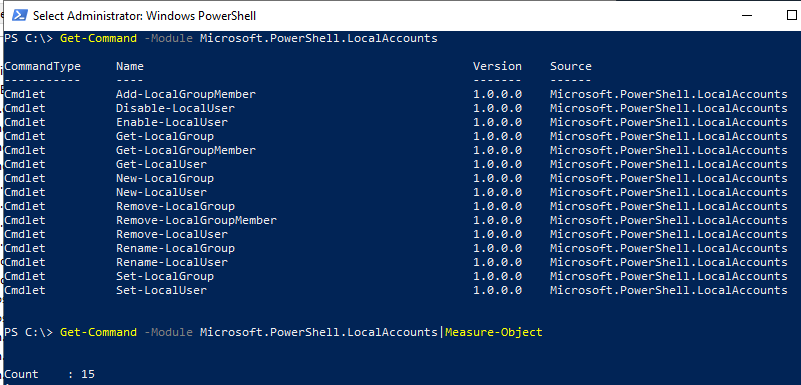This screenshot has height=385, width=801.
Task: Select the 'Remove-LocalGroupMember' cmdlet name
Action: [196, 220]
